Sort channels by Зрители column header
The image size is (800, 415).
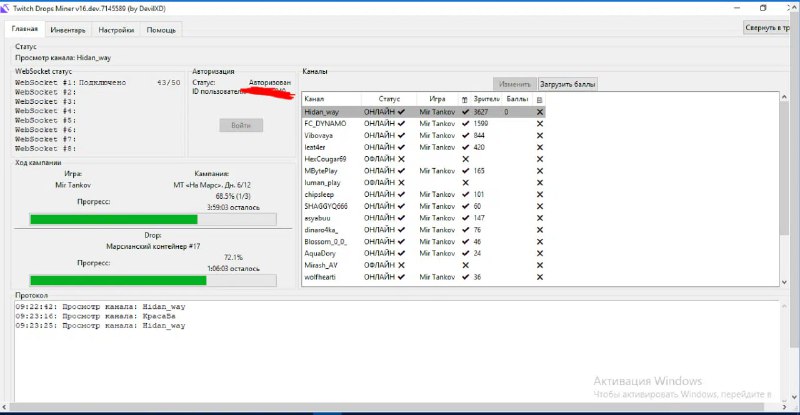(485, 100)
